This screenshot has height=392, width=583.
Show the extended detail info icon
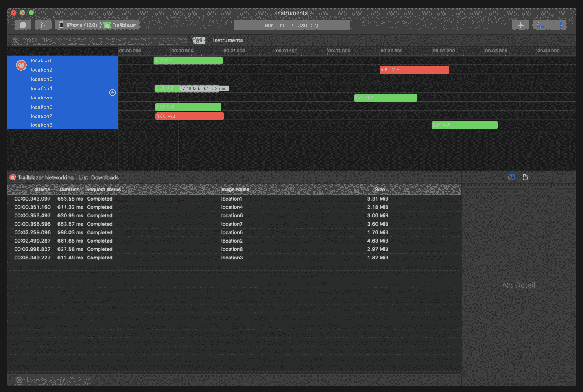511,177
